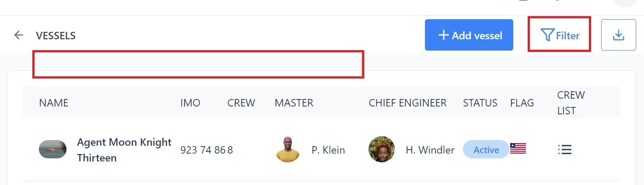Screen dimensions: 644x185
Task: Click the download icon button
Action: pos(618,35)
